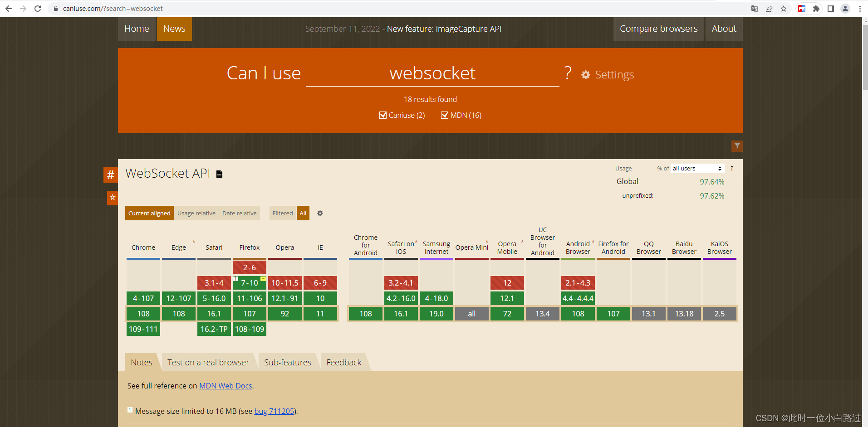Click the Edge column header
The width and height of the screenshot is (868, 427).
click(x=179, y=247)
